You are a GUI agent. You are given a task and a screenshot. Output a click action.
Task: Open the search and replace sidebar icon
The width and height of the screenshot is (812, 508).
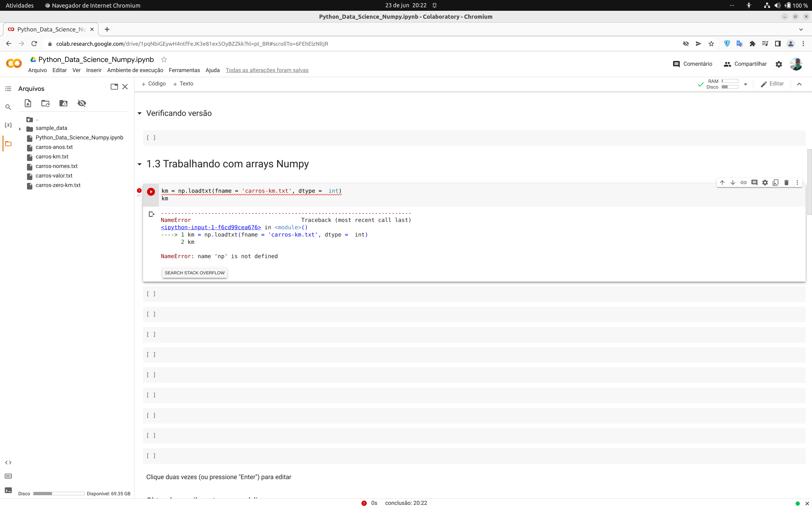point(8,107)
